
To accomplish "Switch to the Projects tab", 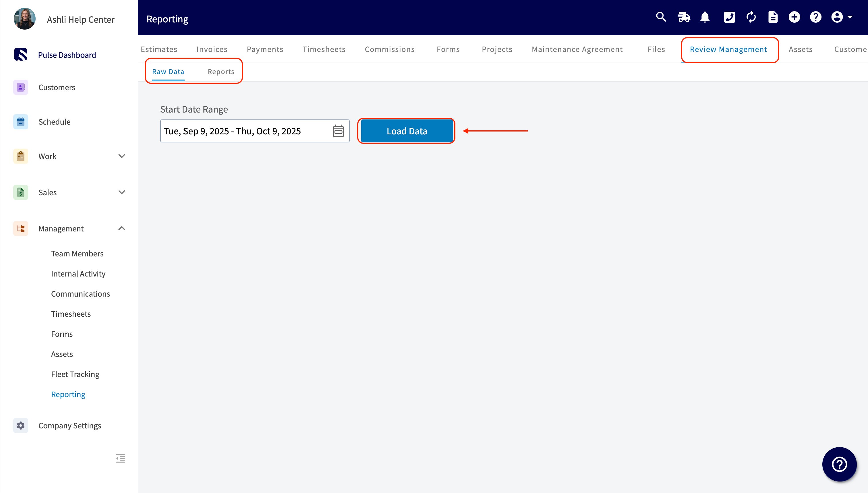I will coord(497,49).
